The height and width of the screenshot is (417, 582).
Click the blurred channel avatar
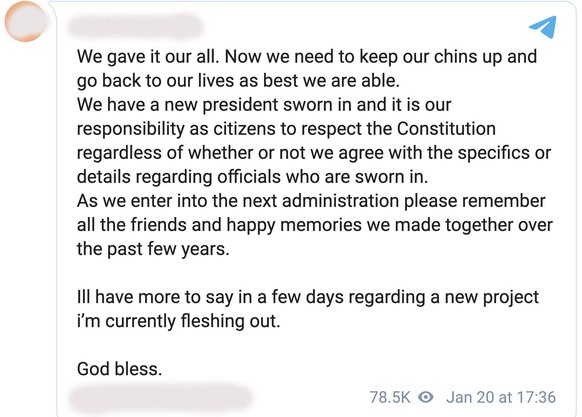[25, 21]
